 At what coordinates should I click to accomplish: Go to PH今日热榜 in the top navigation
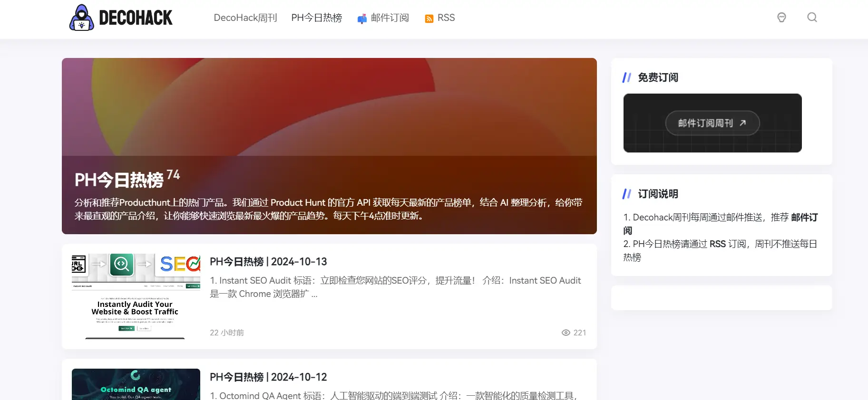pos(316,18)
